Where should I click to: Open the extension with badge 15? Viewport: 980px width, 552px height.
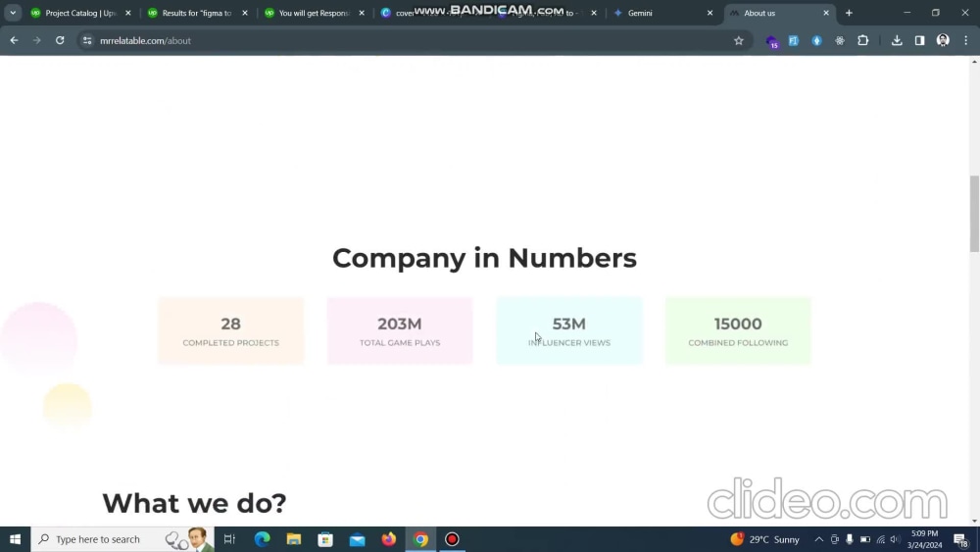771,41
